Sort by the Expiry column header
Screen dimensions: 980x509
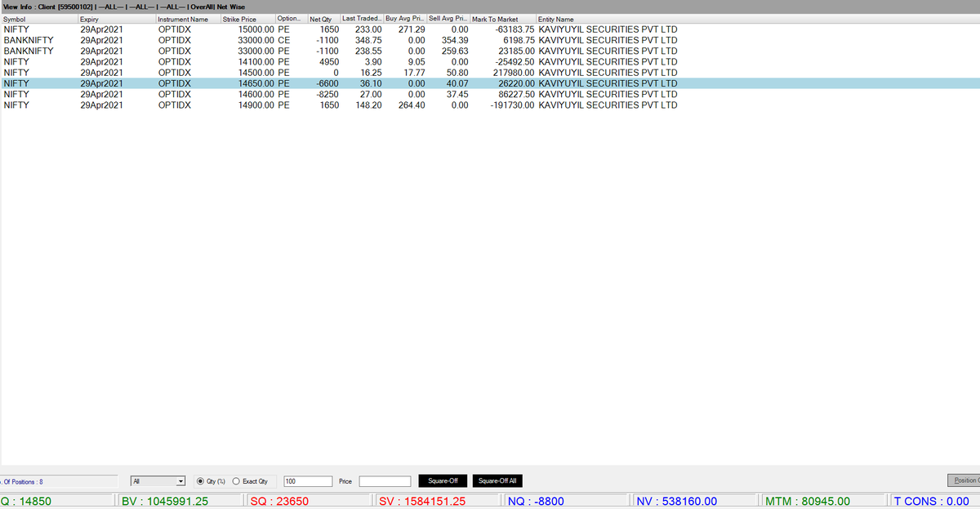click(x=116, y=19)
